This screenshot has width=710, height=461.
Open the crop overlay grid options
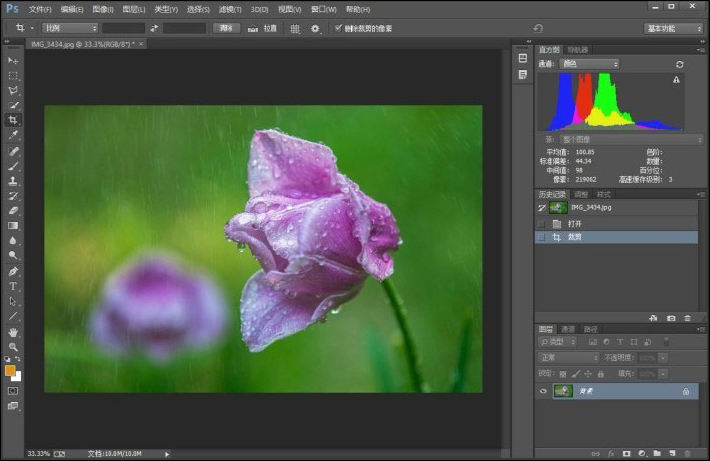(295, 29)
